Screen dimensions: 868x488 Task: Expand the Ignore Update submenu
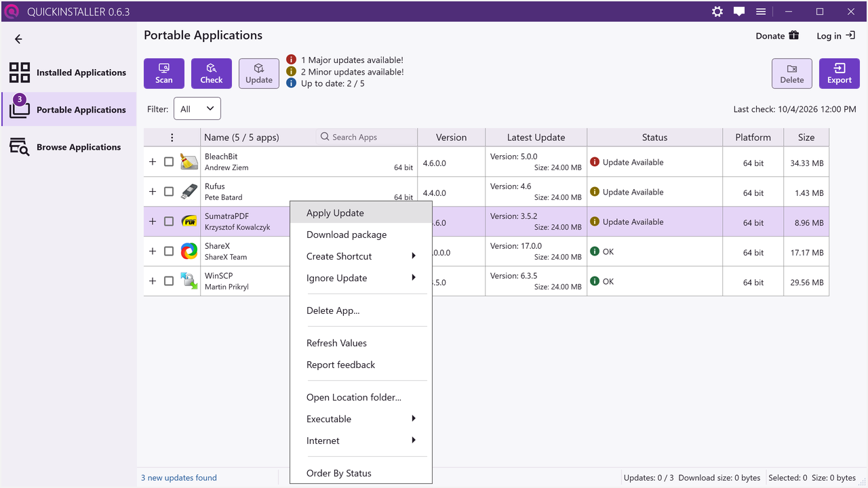pos(361,278)
